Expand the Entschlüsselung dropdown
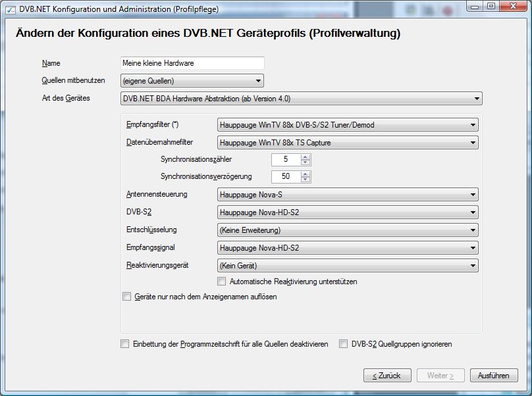Screen dimensions: 532x396 point(347,230)
